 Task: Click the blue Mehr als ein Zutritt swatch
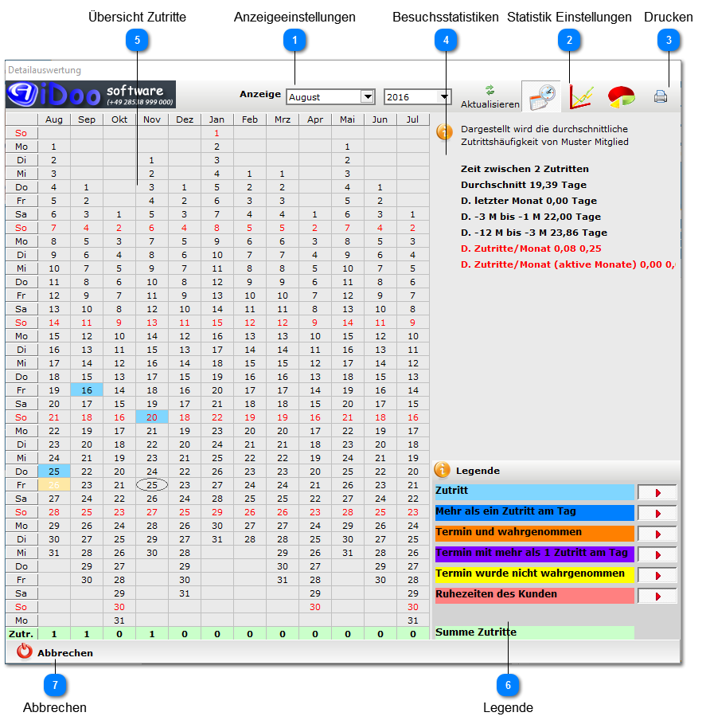click(x=534, y=513)
